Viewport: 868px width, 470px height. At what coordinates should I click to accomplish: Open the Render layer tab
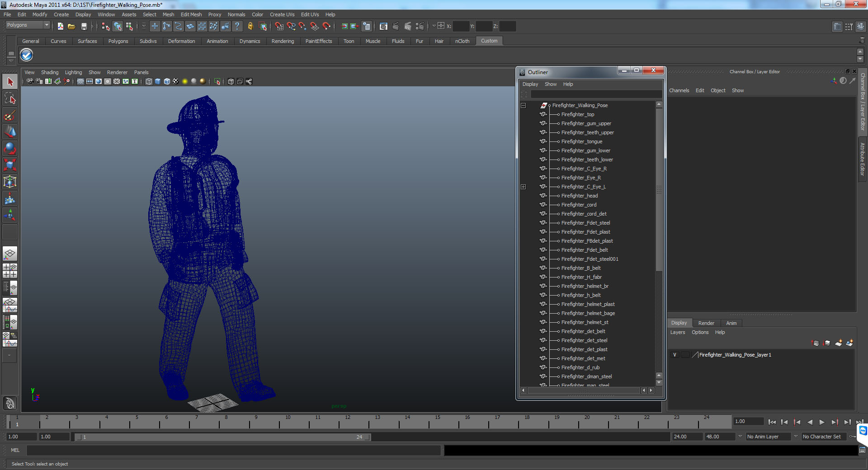[706, 323]
